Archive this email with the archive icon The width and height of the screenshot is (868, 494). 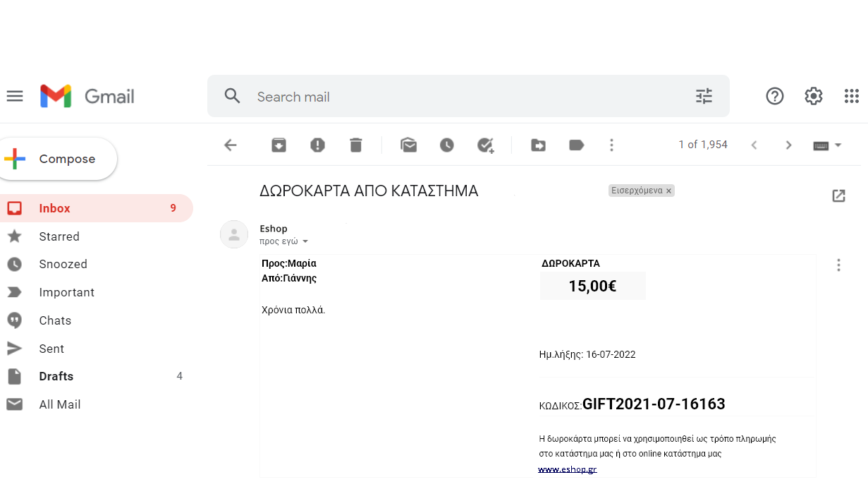click(279, 145)
